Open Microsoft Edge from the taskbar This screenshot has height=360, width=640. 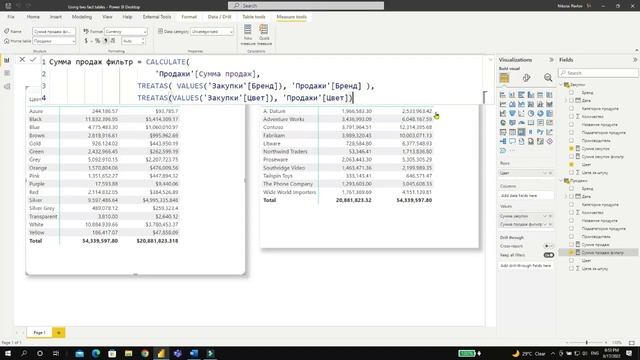coord(96,353)
